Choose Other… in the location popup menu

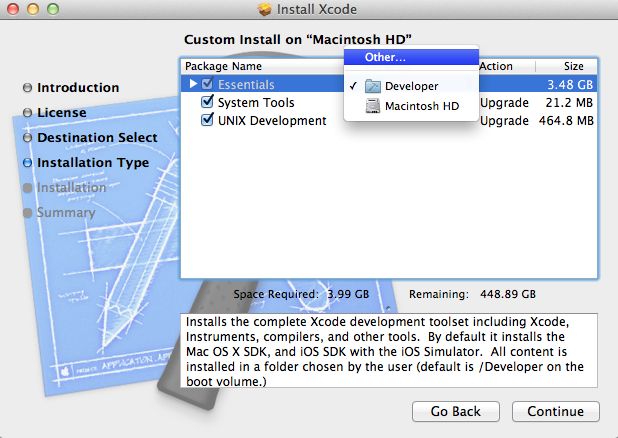click(411, 57)
